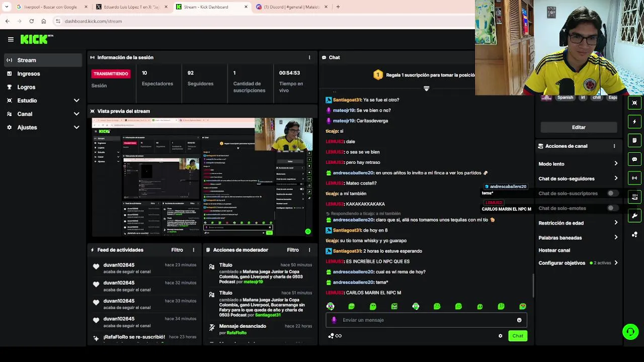Open Acciones de canal three-dot menu
The width and height of the screenshot is (644, 362).
(x=614, y=146)
